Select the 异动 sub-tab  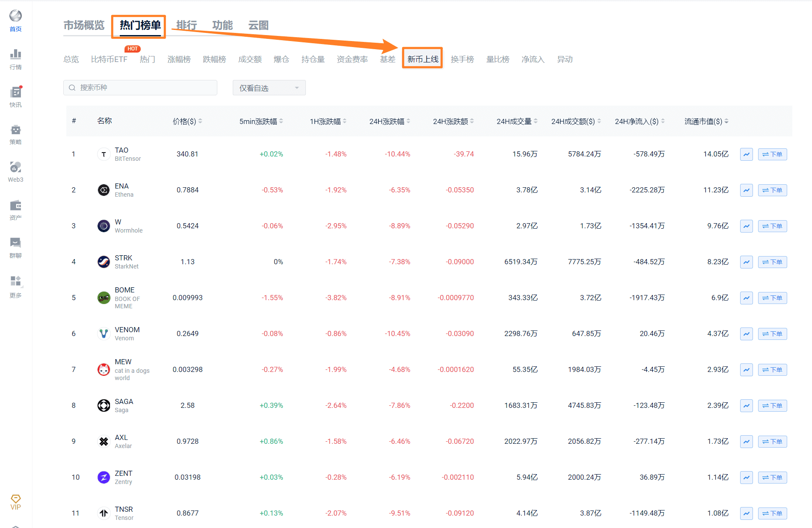tap(565, 59)
